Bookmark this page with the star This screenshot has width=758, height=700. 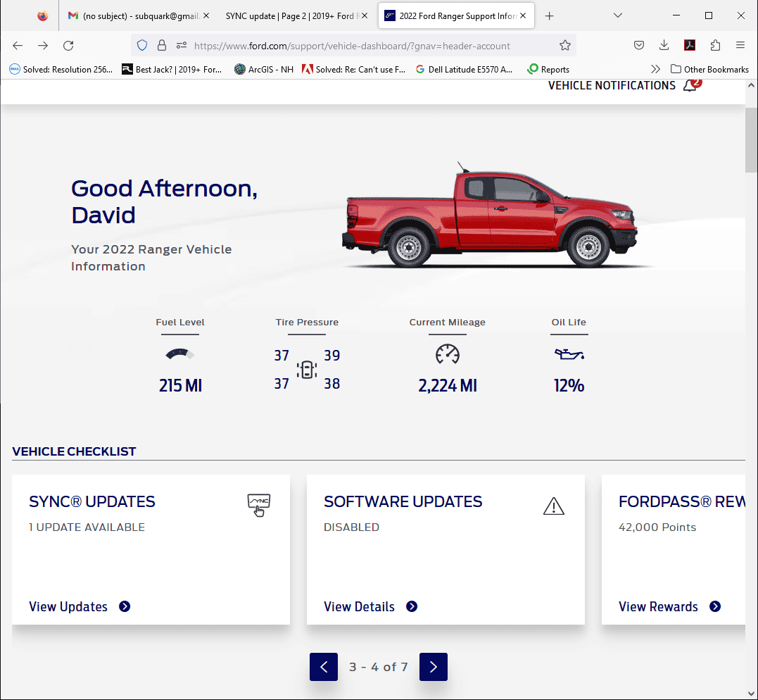[564, 46]
